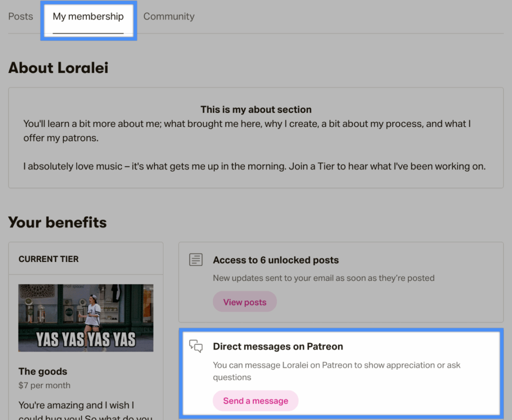Click the This is my about section title
This screenshot has height=420, width=512.
coord(256,109)
